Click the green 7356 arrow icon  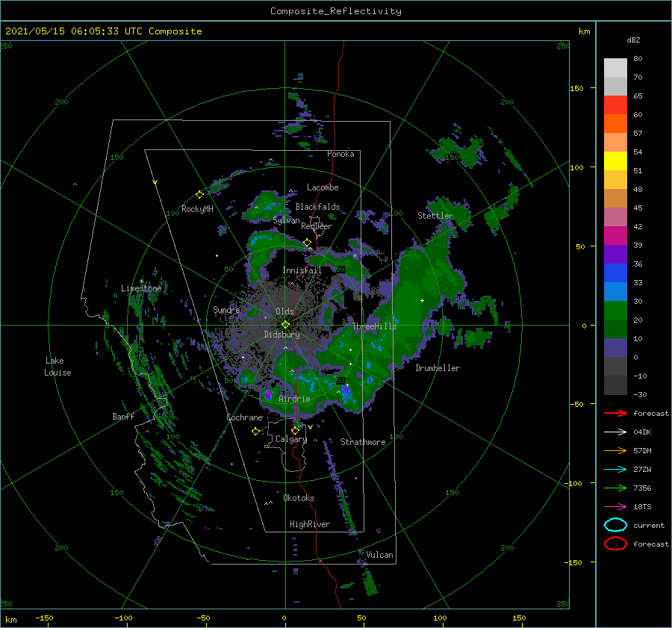coord(615,488)
